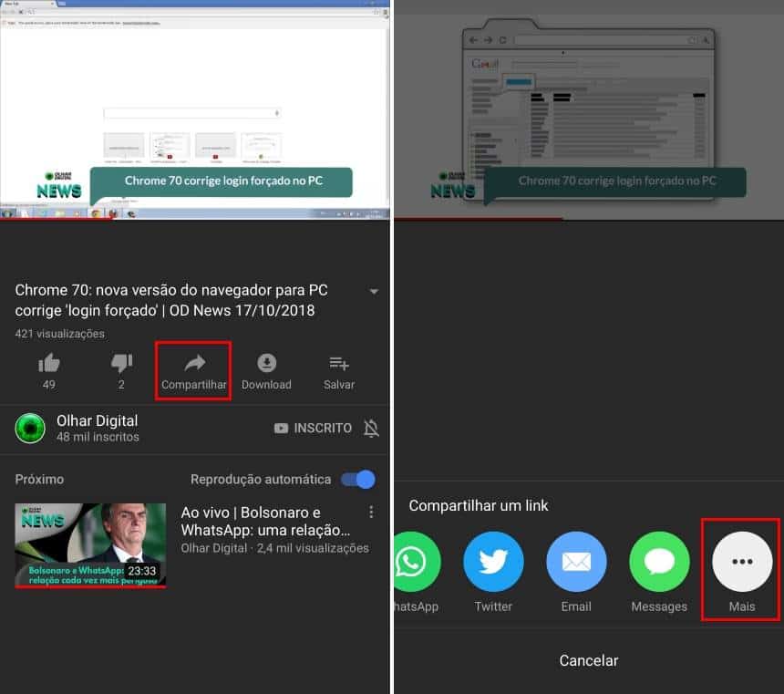This screenshot has width=784, height=694.
Task: Open the 'Ao vivo | Bolsonaro e WhatsApp' video title
Action: [x=265, y=521]
